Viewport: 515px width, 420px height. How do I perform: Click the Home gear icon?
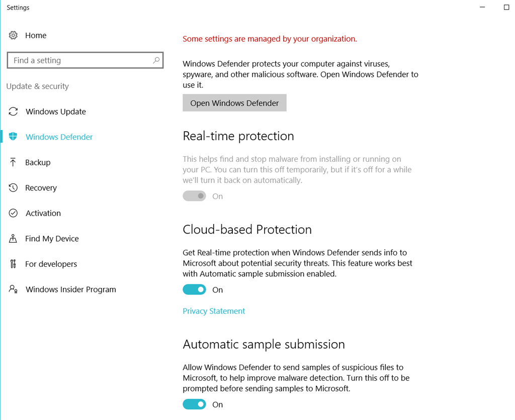13,35
